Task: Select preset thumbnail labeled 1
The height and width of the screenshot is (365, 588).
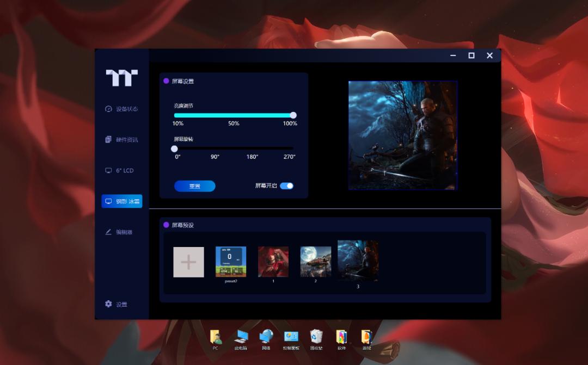Action: pos(273,262)
